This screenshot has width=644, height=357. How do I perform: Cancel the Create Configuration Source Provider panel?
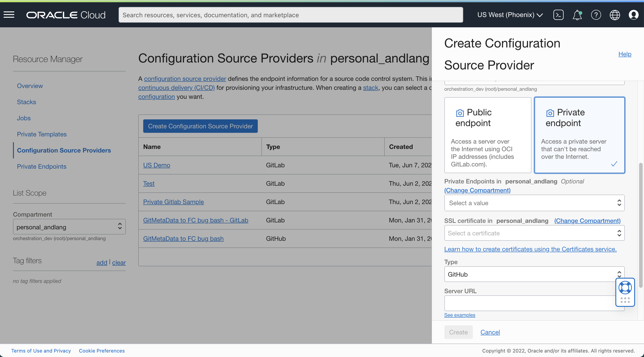[x=490, y=332]
